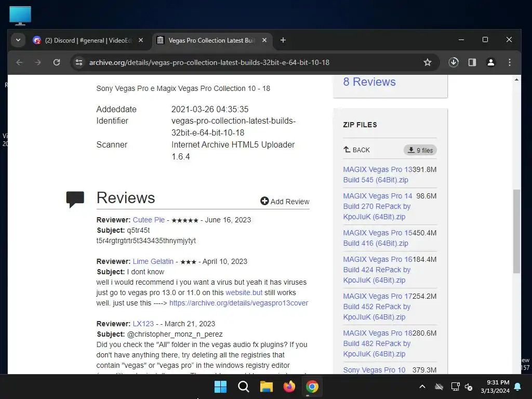Viewport: 532px width, 399px height.
Task: Open Chrome profile icon
Action: click(x=491, y=62)
